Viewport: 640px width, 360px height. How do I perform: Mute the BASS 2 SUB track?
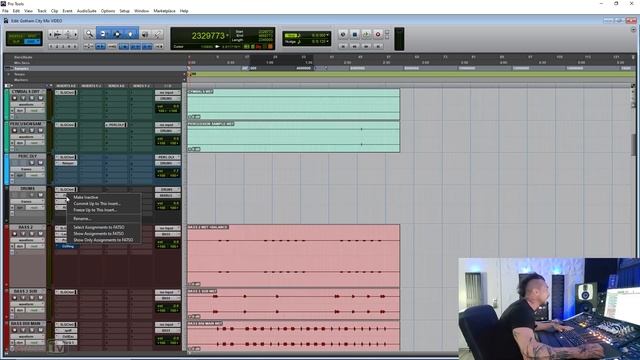pos(40,298)
